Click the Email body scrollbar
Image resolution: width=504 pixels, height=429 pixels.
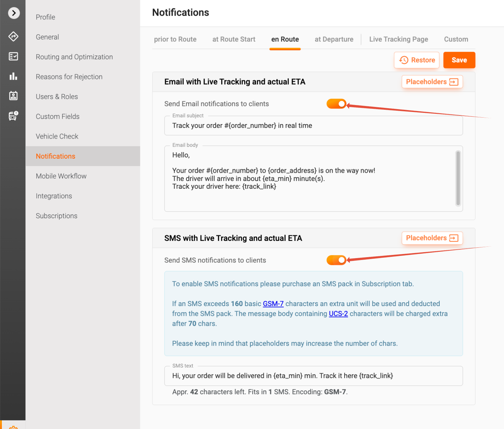pos(458,178)
